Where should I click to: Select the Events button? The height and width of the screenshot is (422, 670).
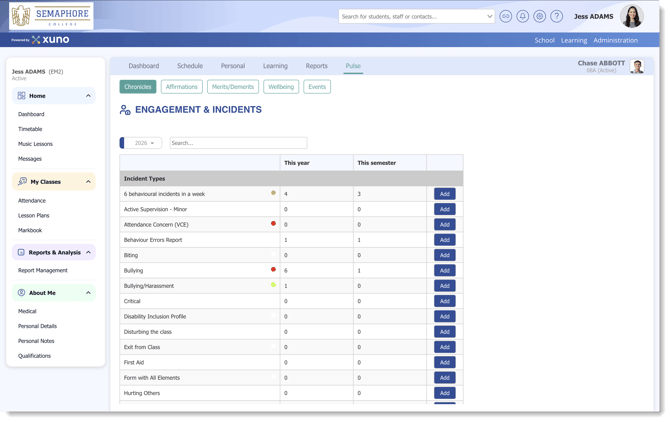pos(317,87)
